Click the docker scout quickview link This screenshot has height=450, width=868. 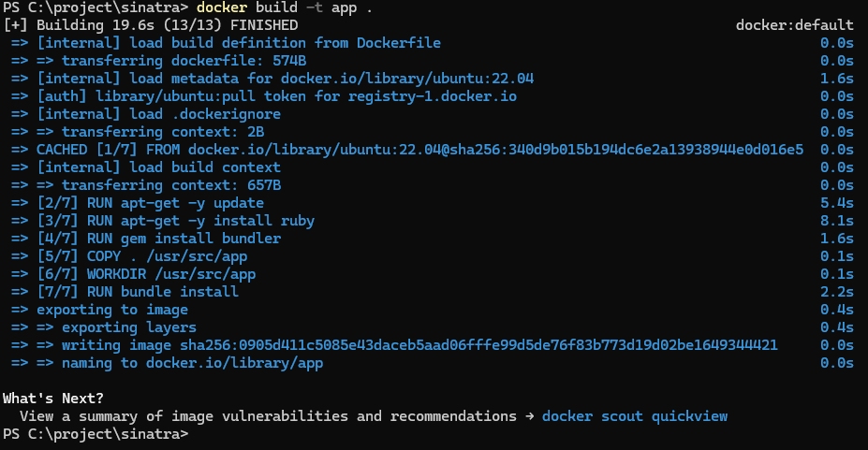634,416
